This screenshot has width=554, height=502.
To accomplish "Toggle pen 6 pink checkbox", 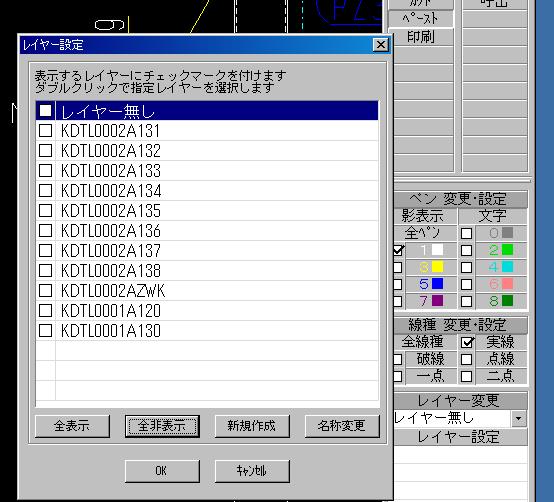I will pos(466,284).
